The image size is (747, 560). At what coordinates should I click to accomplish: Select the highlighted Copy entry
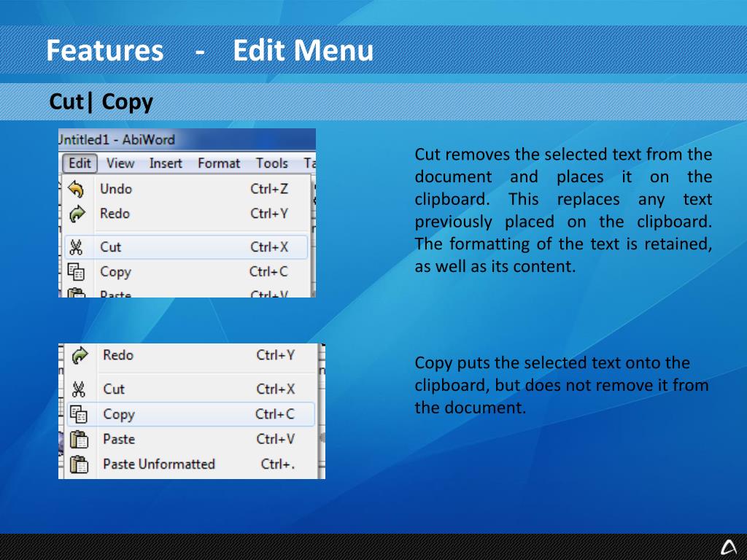pyautogui.click(x=190, y=414)
